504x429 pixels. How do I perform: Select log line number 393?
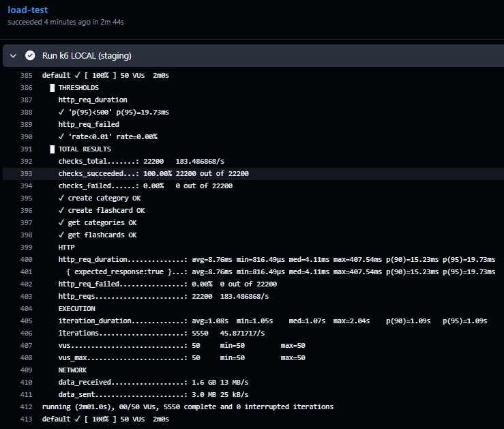(27, 174)
